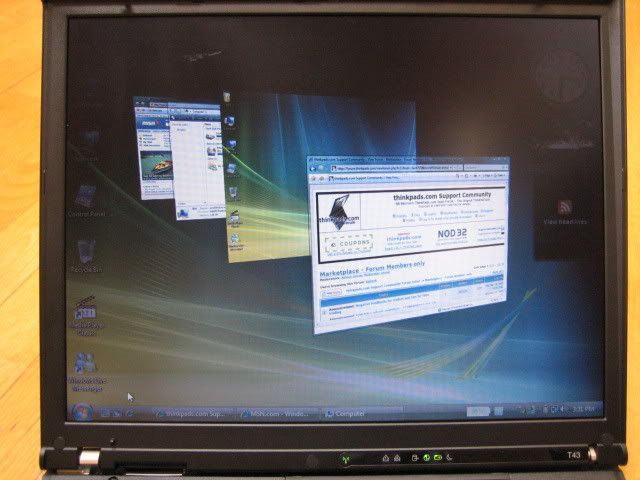Launch Windows Live Messenger desktop icon

[x=87, y=372]
